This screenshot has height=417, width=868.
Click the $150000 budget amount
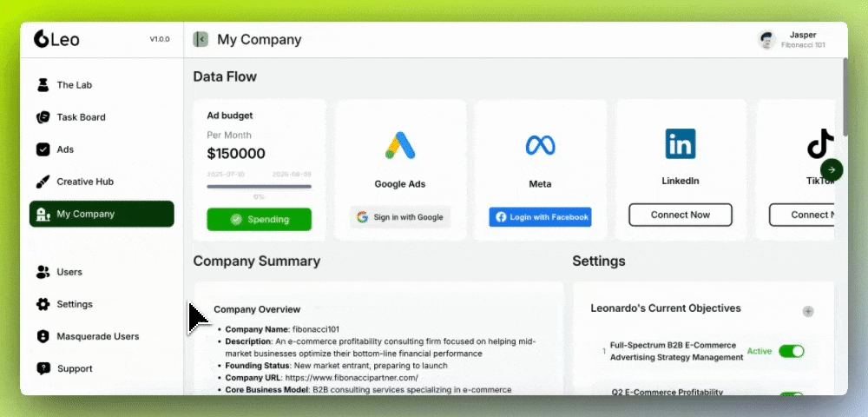236,154
